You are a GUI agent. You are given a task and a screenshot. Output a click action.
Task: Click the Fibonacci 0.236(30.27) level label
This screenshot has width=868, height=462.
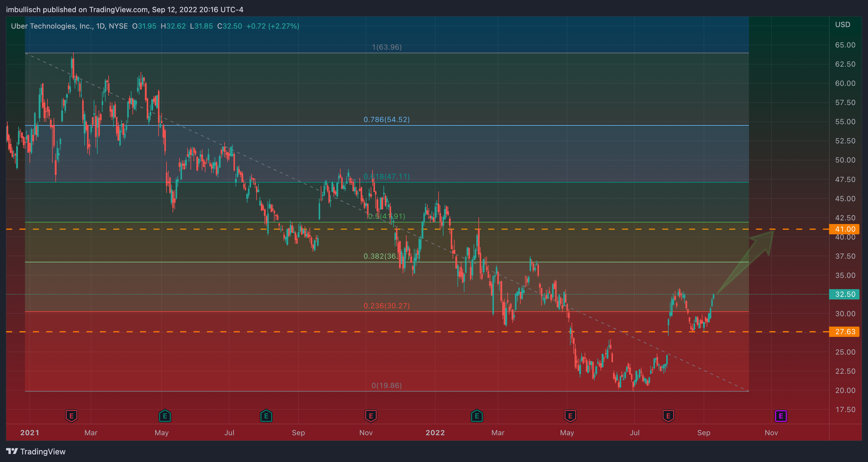[x=387, y=306]
